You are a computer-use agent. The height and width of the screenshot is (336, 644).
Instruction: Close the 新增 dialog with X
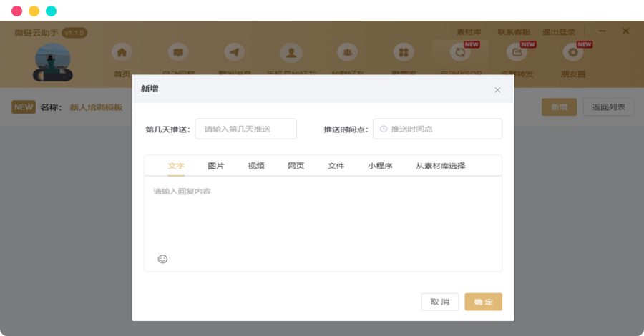point(497,89)
